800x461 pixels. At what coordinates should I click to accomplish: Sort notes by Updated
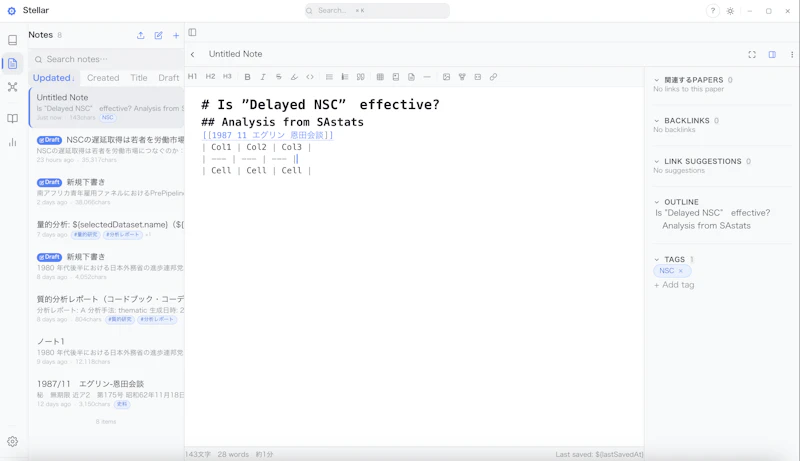(54, 78)
